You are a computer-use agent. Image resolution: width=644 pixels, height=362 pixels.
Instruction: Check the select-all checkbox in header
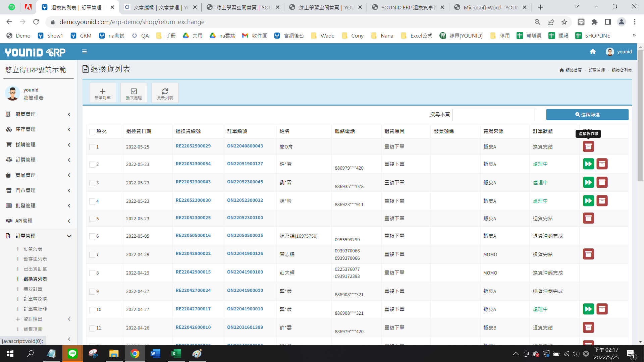click(x=92, y=132)
